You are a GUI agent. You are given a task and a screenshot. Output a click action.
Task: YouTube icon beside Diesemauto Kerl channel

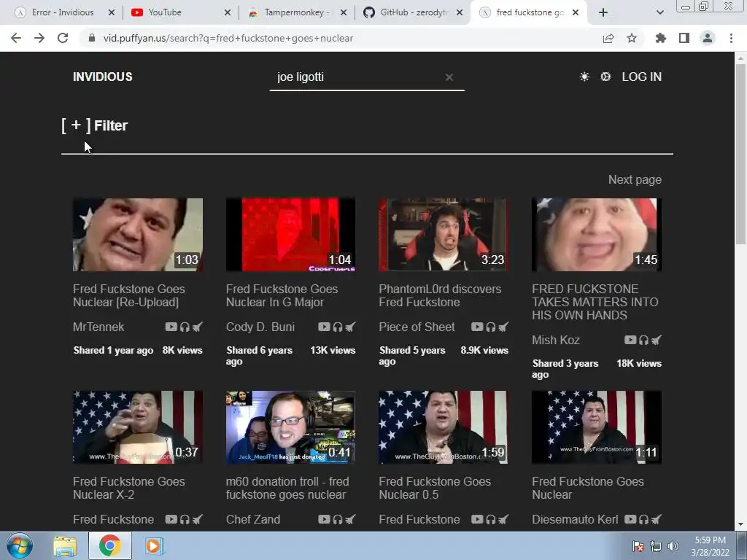pyautogui.click(x=630, y=519)
